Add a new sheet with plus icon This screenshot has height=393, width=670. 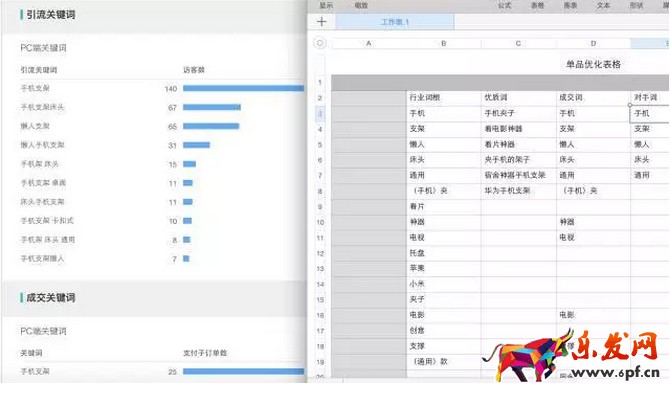tap(322, 21)
